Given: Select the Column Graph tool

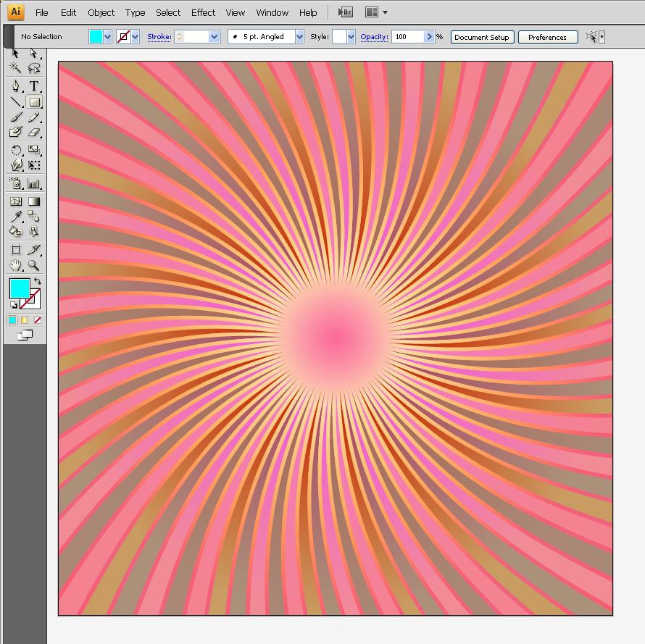Looking at the screenshot, I should 34,183.
